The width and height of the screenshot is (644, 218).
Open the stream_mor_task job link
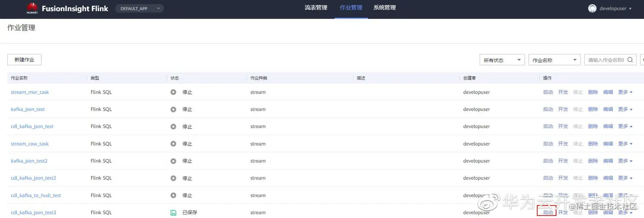(x=30, y=92)
